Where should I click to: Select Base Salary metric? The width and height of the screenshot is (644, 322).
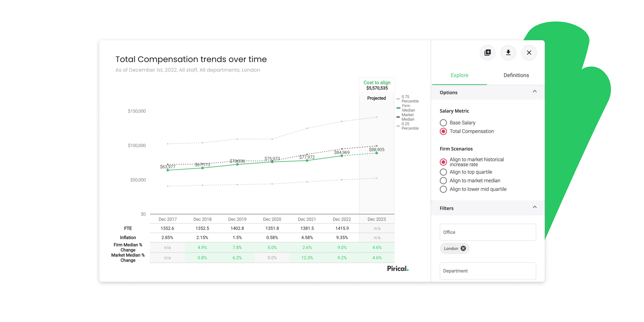coord(443,123)
